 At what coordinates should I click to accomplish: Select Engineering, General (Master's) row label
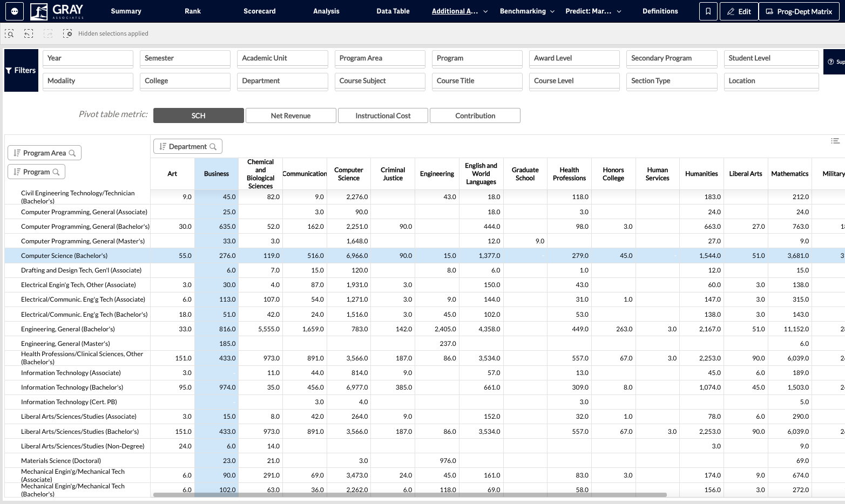click(65, 344)
